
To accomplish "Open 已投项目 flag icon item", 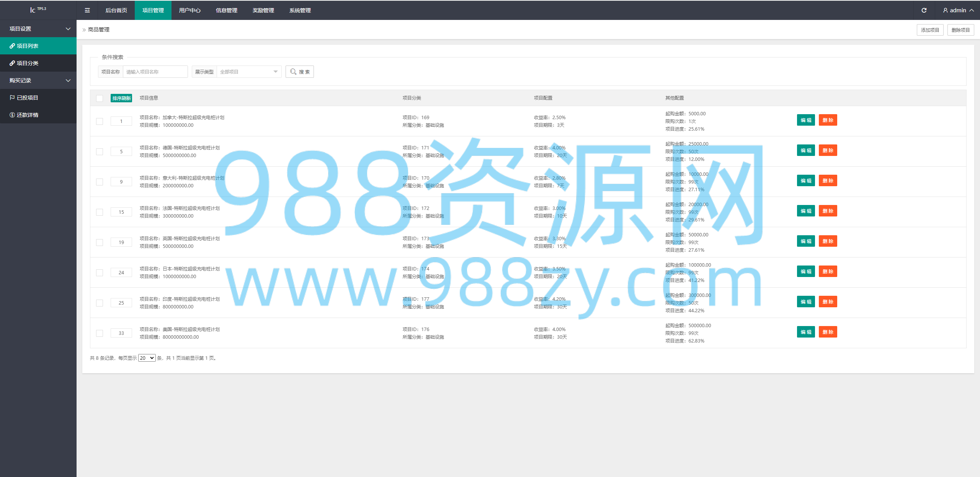I will coord(12,98).
